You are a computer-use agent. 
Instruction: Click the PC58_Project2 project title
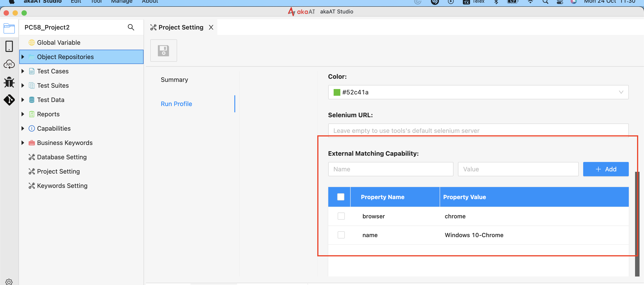47,27
